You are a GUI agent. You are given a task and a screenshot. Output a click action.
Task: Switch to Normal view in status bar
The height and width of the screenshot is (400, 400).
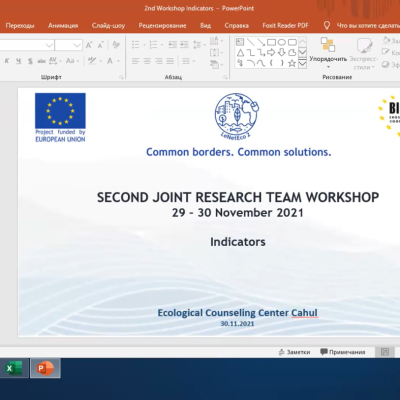click(x=385, y=352)
